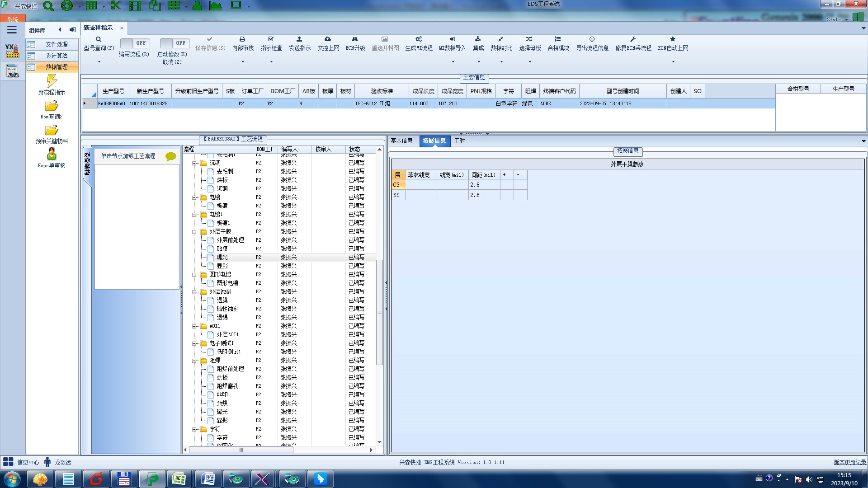Screen dimensions: 868x488
Task: Open the 预审关键物料 folder icon
Action: coord(52,131)
